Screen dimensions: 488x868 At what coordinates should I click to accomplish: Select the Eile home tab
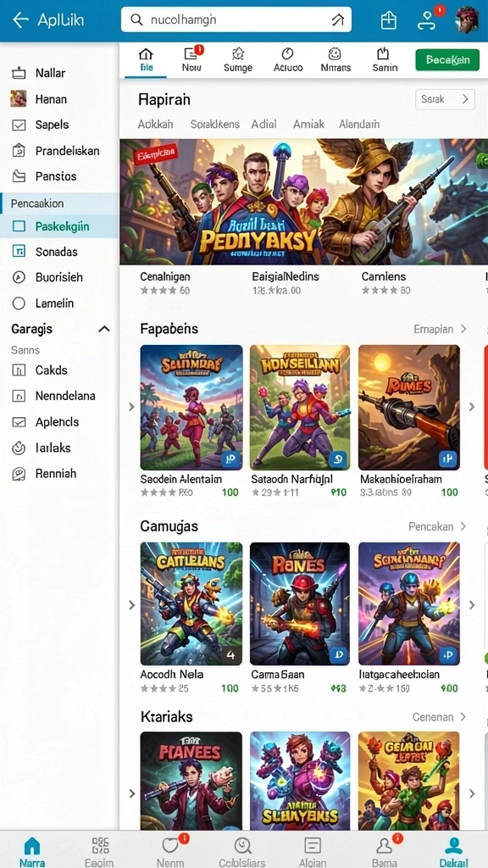click(146, 60)
